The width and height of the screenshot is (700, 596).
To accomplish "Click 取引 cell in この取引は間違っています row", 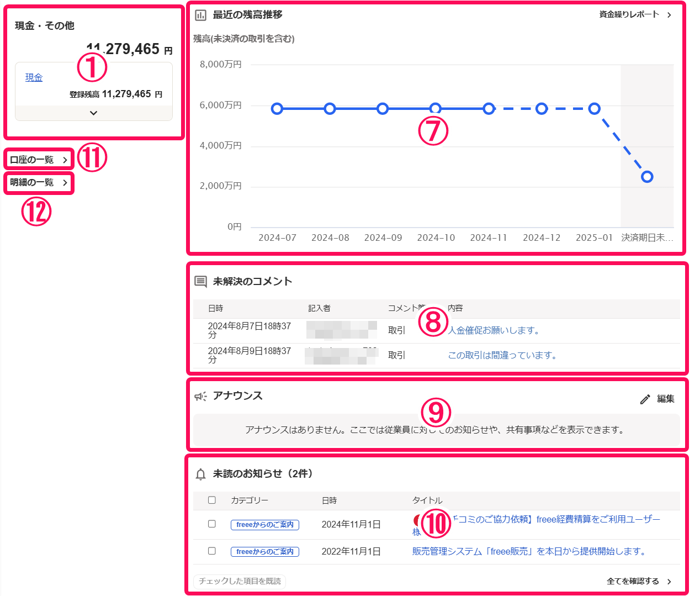I will 396,355.
